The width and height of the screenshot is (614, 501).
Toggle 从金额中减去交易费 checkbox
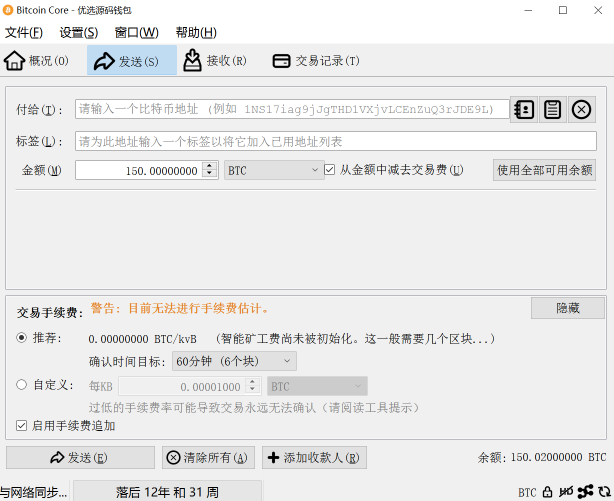click(x=330, y=170)
